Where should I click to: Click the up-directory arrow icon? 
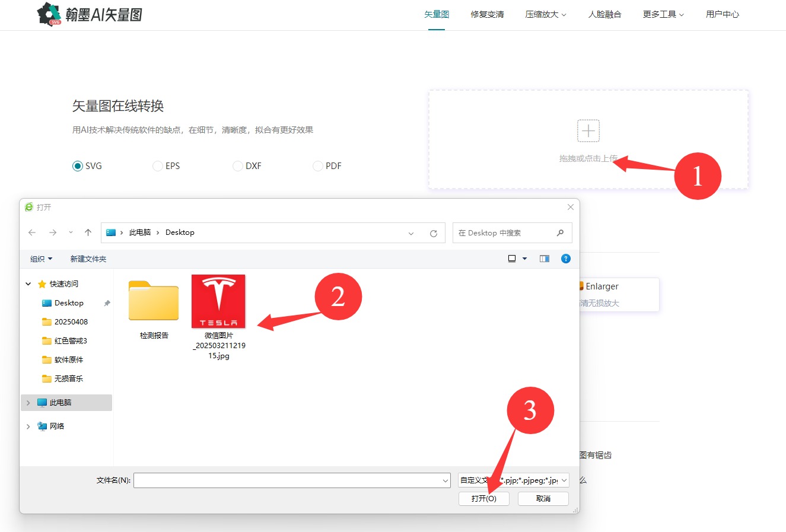(88, 232)
